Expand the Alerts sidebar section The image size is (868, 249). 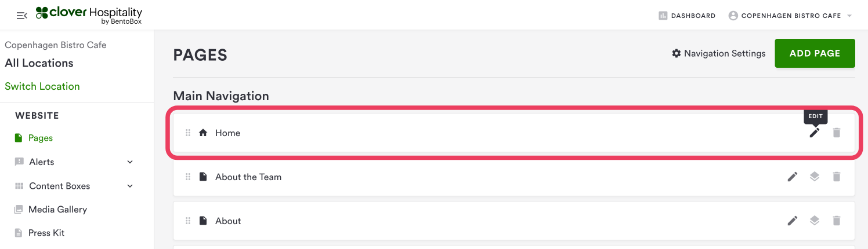(x=130, y=162)
